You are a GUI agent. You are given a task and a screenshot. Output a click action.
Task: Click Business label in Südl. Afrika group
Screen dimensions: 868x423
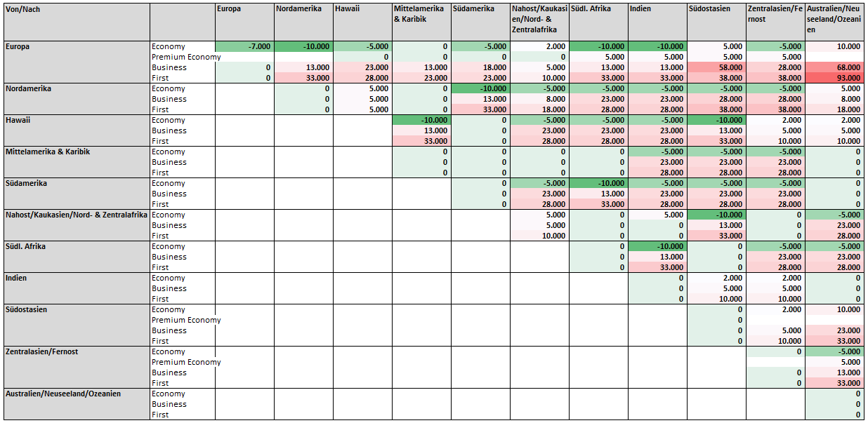click(x=169, y=257)
